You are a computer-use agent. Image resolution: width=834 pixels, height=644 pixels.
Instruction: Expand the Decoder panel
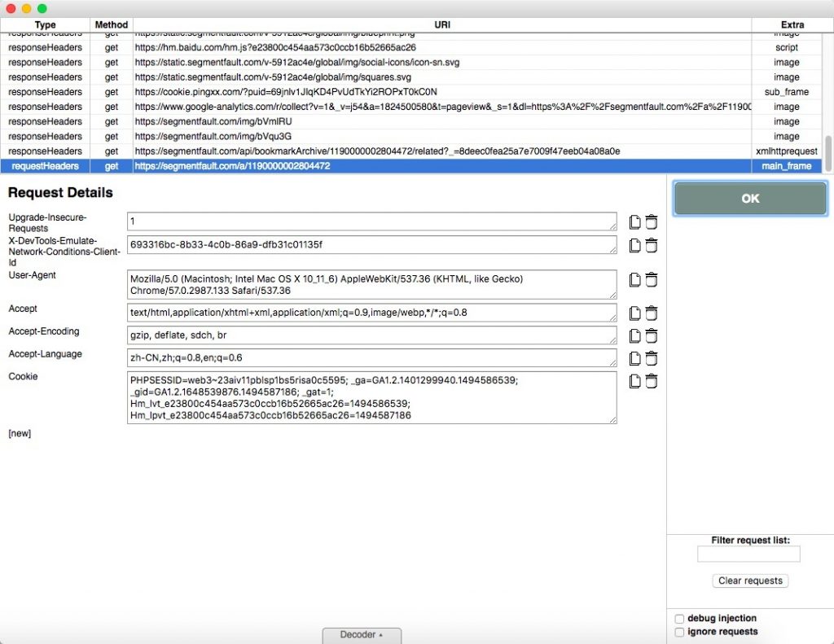(361, 635)
